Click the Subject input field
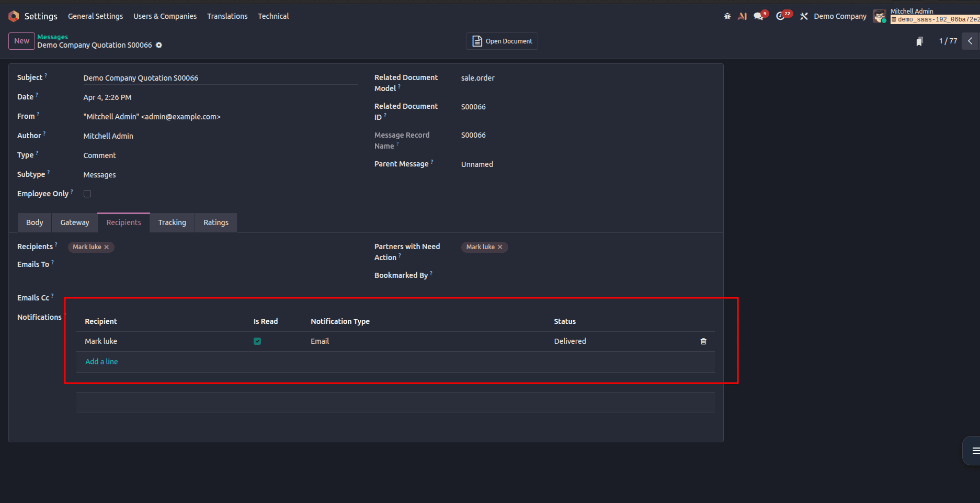This screenshot has width=980, height=503. click(220, 78)
